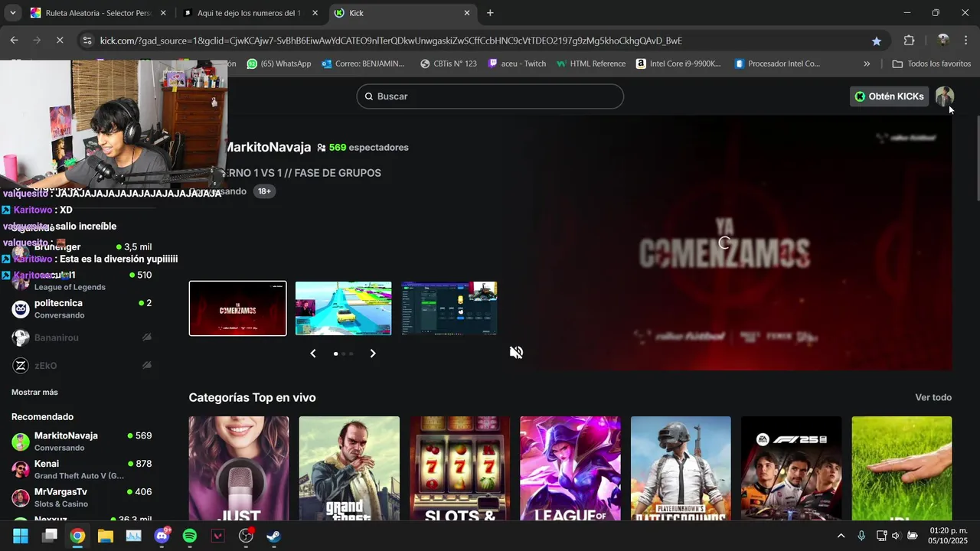
Task: Open a new browser tab
Action: click(490, 13)
